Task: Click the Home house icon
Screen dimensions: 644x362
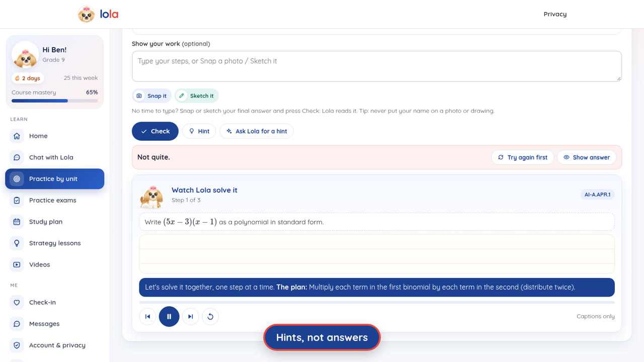Action: pos(17,136)
